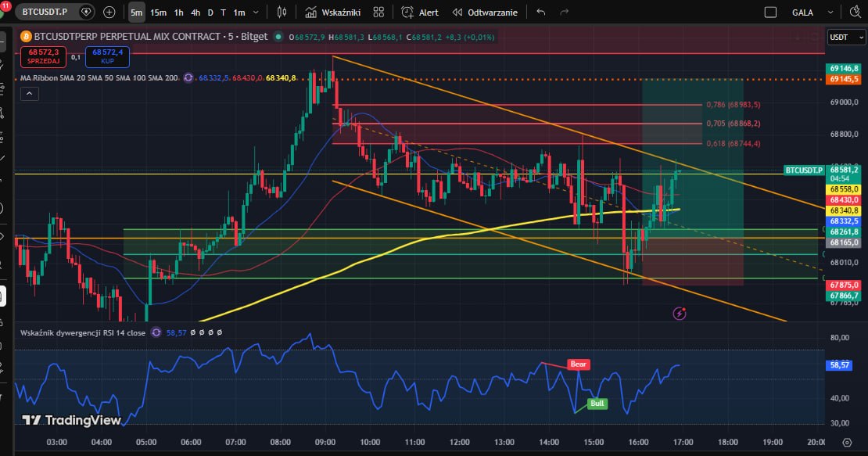Click the 0,618 (68 744,4) Fibonacci label
Image resolution: width=868 pixels, height=456 pixels.
coord(733,143)
